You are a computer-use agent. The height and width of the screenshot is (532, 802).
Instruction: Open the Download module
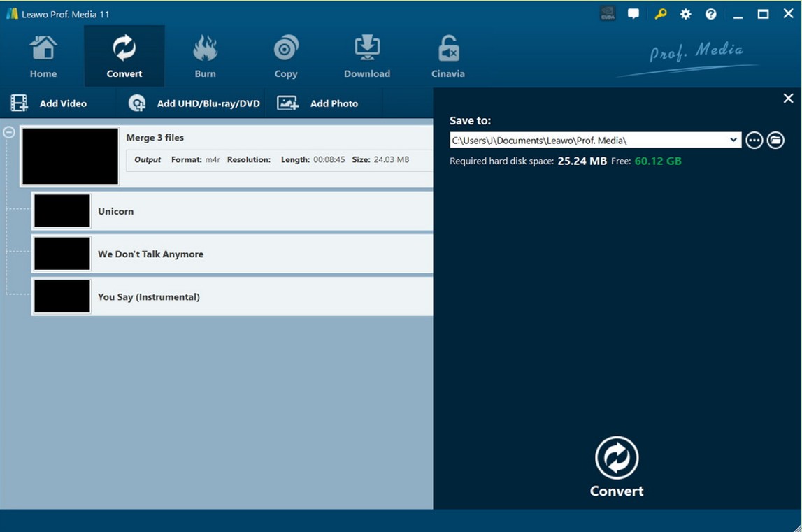pyautogui.click(x=366, y=57)
